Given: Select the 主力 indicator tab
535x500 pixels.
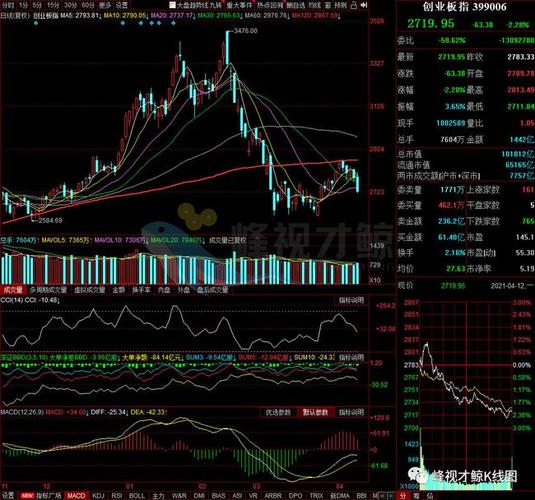Looking at the screenshot, I should [x=158, y=495].
